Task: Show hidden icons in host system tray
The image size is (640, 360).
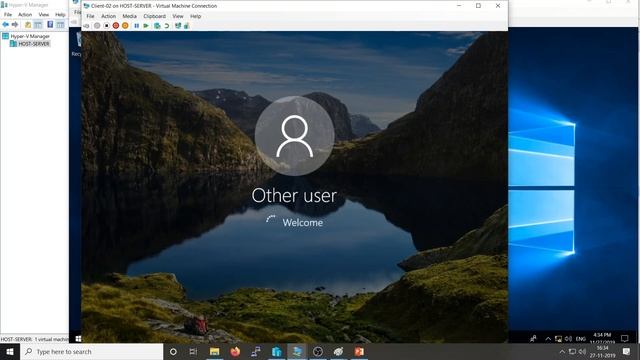Action: [x=562, y=352]
